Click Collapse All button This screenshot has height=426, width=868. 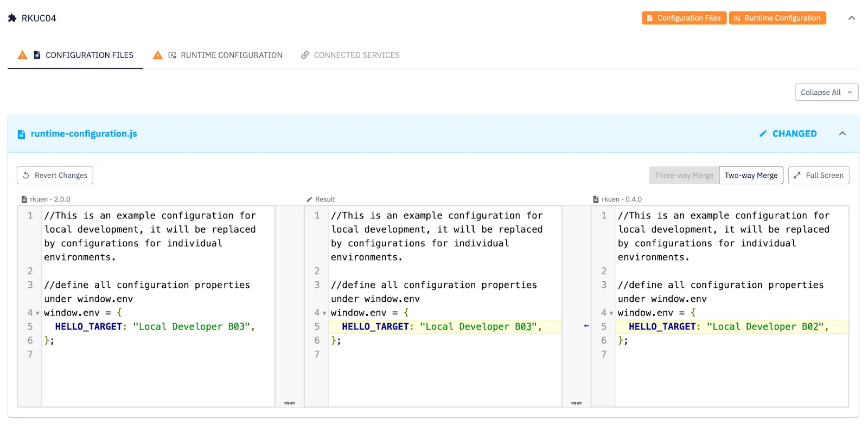(826, 92)
